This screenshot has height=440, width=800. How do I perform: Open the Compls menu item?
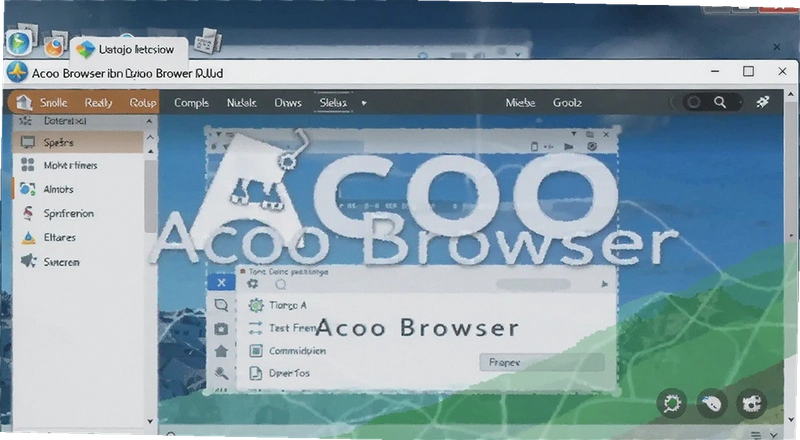tap(191, 103)
